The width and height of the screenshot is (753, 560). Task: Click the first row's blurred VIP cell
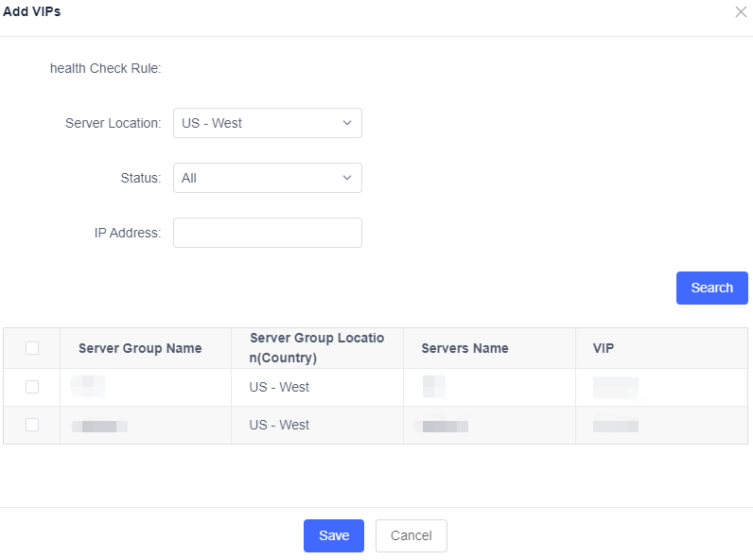click(x=616, y=387)
